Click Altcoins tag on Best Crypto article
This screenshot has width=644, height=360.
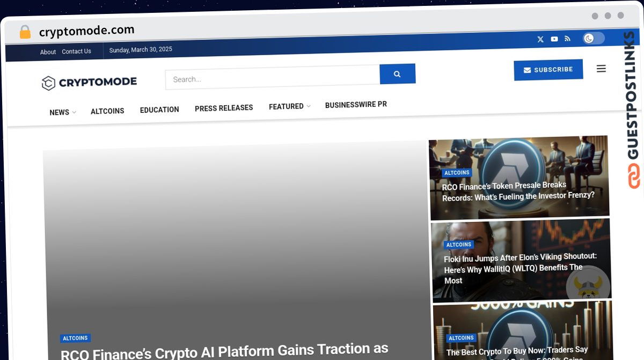point(461,338)
